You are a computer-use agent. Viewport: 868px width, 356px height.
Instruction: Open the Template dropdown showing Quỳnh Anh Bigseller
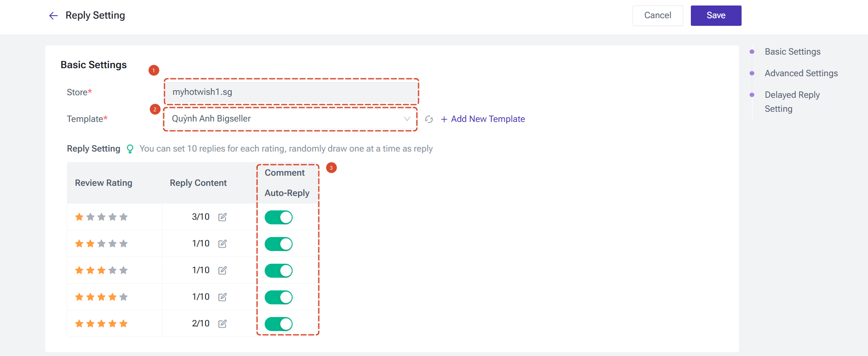pos(290,119)
